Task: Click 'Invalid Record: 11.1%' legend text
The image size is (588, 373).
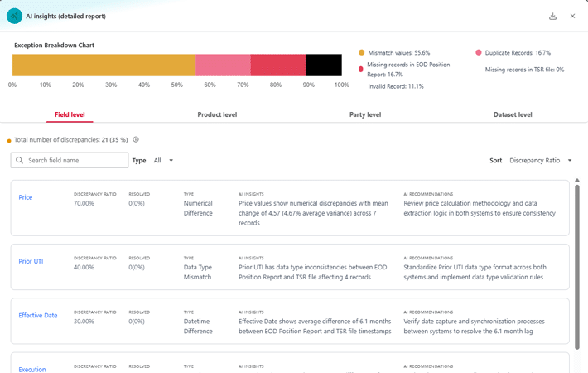Action: point(396,86)
